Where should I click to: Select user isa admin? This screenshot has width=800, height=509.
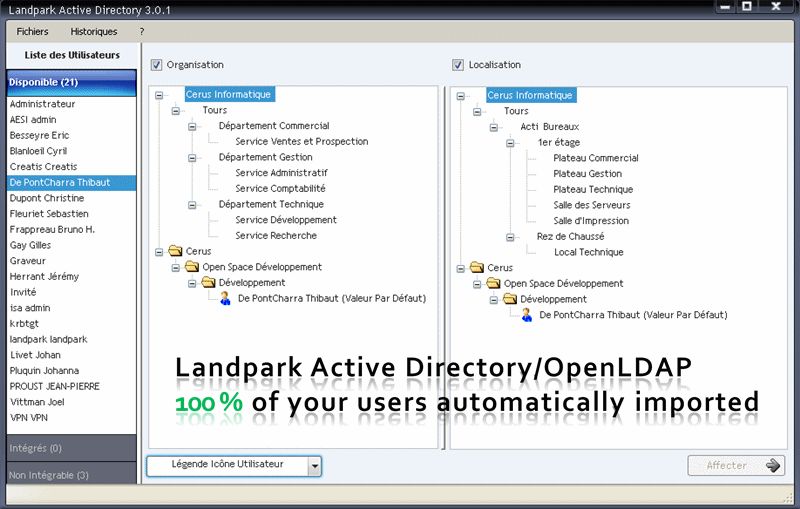pyautogui.click(x=30, y=308)
